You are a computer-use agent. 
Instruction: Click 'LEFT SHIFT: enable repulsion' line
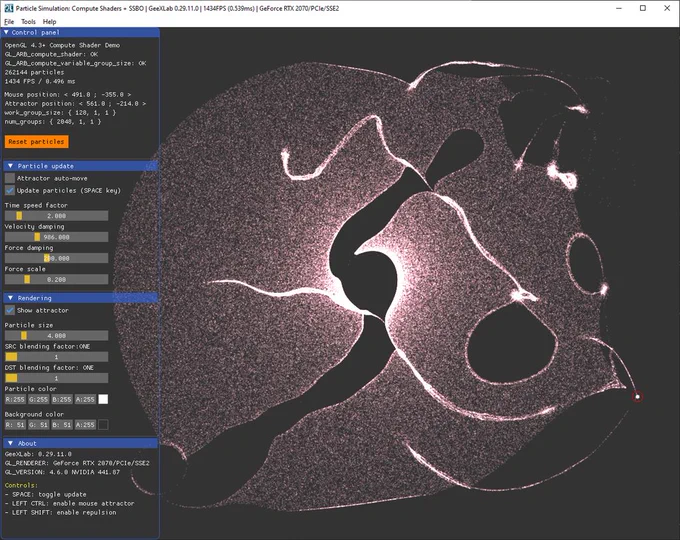click(60, 513)
